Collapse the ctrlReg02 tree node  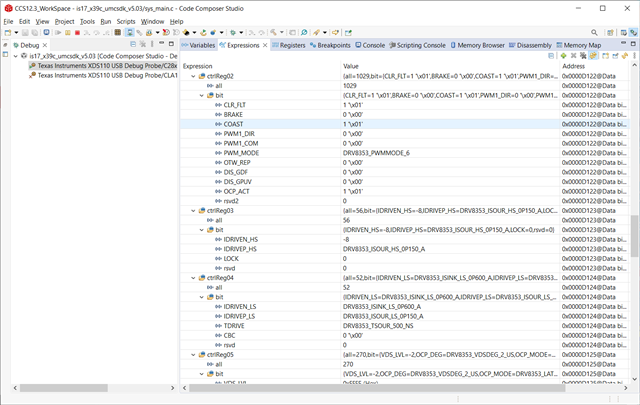[193, 76]
